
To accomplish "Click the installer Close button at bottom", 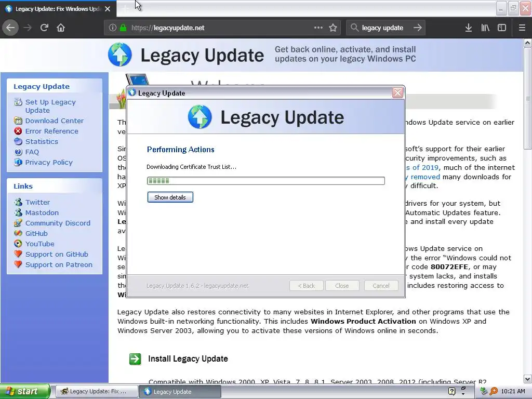I will 342,286.
